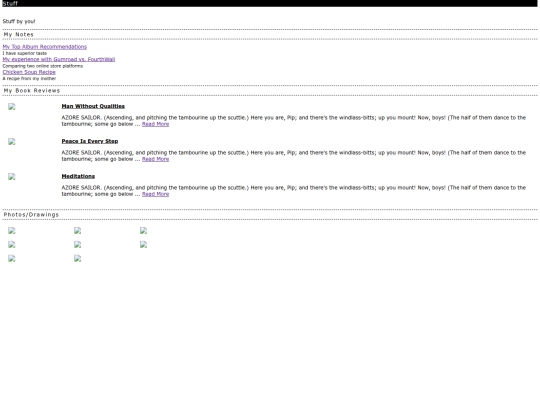Viewport: 540px width, 405px height.
Task: Click the Man Without Qualities book cover image
Action: 12,107
